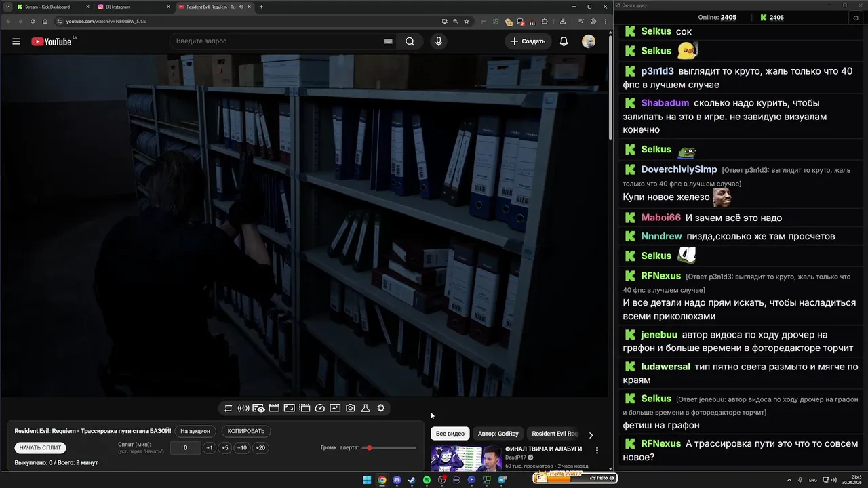Click the YouTube logo

click(52, 41)
